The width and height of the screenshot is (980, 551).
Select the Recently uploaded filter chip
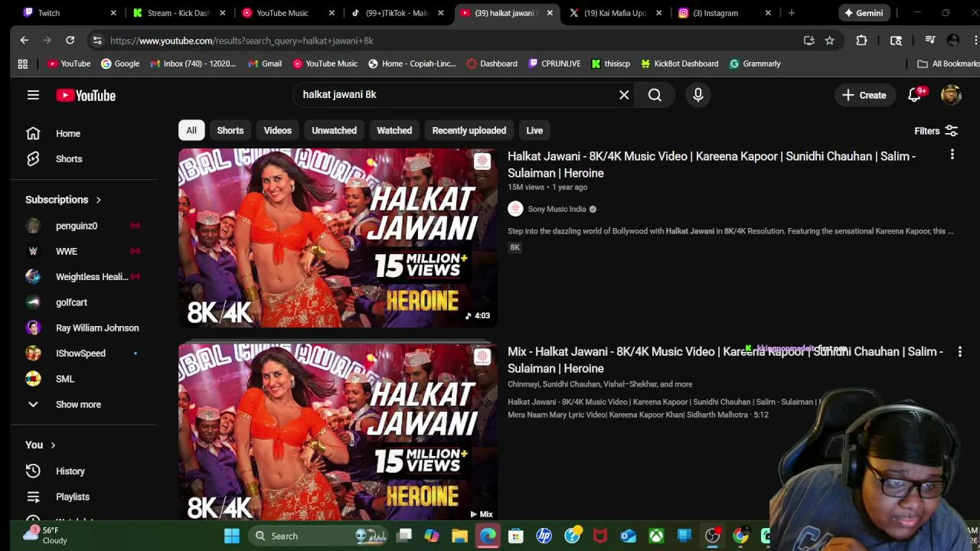click(x=469, y=130)
